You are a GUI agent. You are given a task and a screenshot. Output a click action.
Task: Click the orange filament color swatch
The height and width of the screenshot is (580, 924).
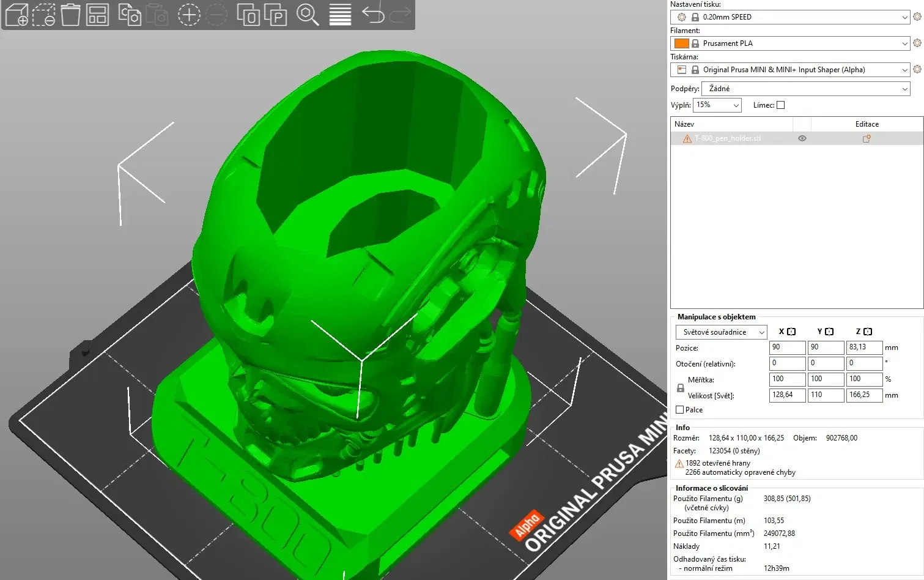click(681, 43)
